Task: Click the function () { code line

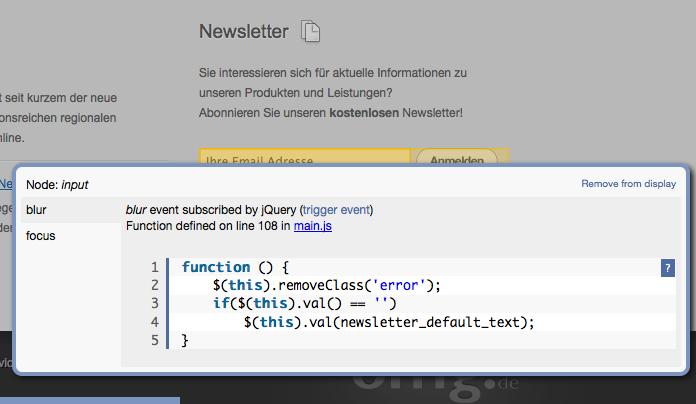Action: coord(235,268)
